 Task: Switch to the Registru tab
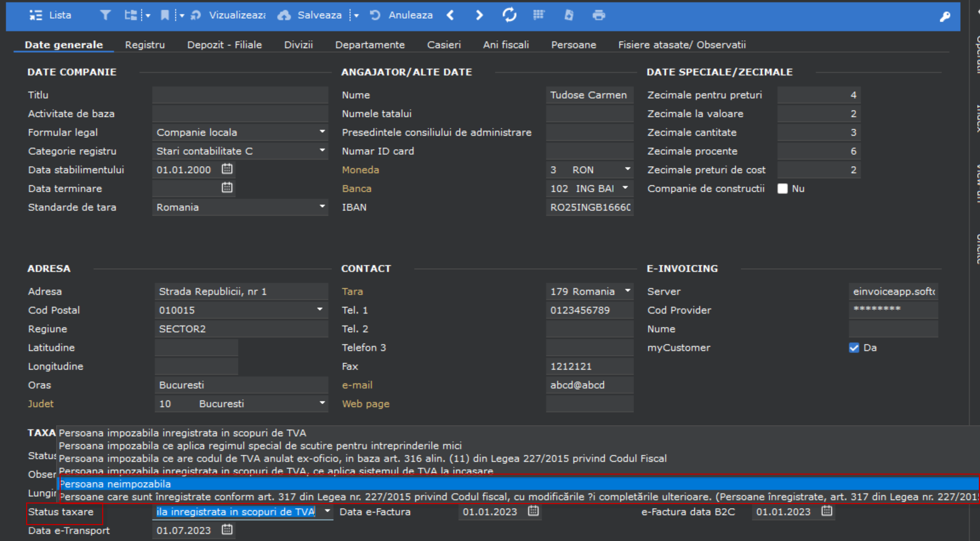[145, 45]
